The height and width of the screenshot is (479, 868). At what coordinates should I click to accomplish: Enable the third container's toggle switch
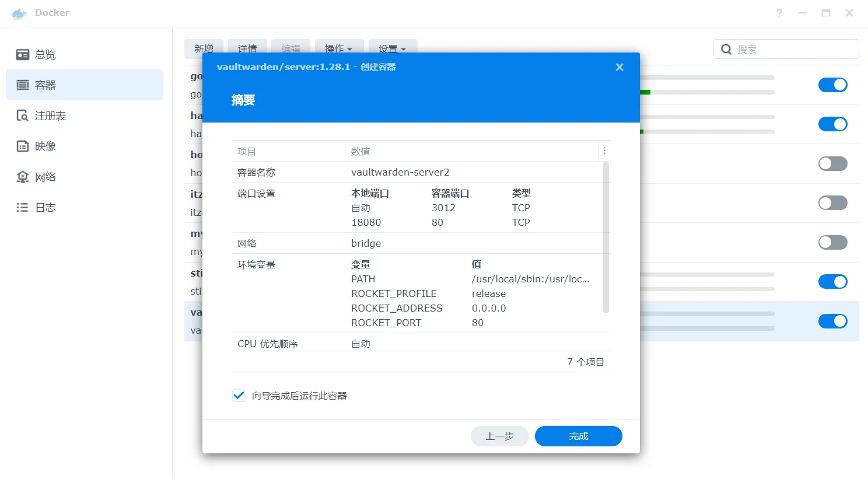click(x=832, y=164)
